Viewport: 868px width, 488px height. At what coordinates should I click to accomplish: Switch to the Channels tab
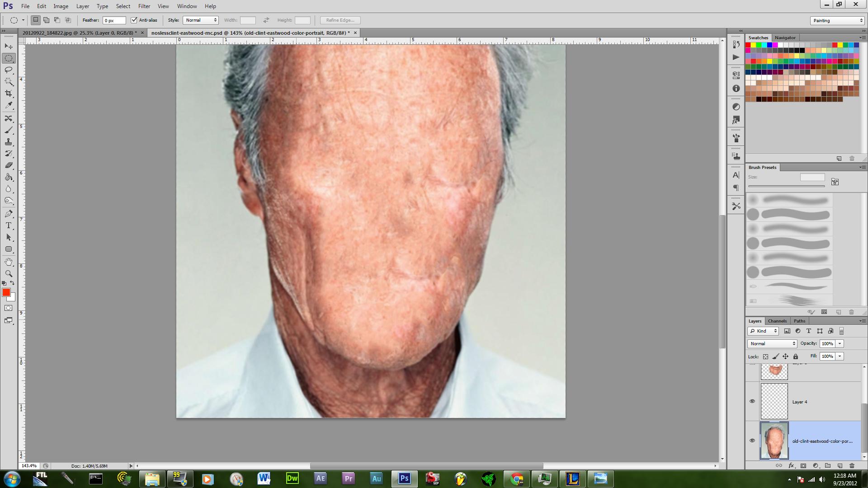[777, 321]
